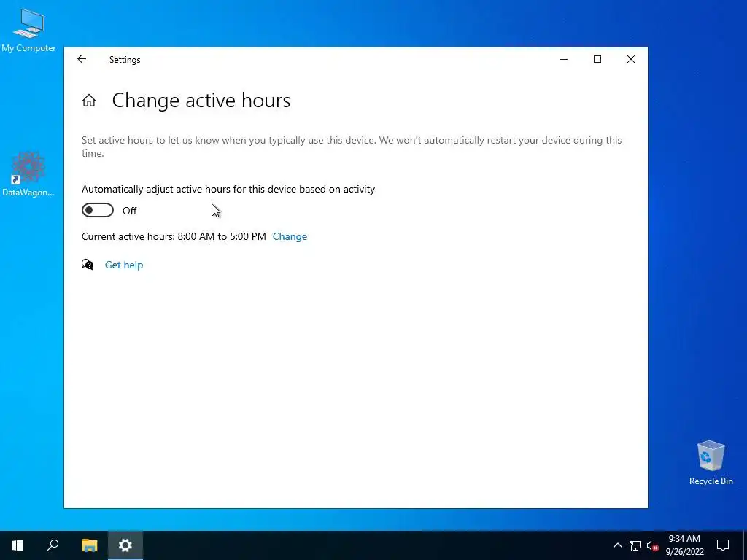The width and height of the screenshot is (747, 560).
Task: Open the notification action center
Action: pyautogui.click(x=723, y=545)
